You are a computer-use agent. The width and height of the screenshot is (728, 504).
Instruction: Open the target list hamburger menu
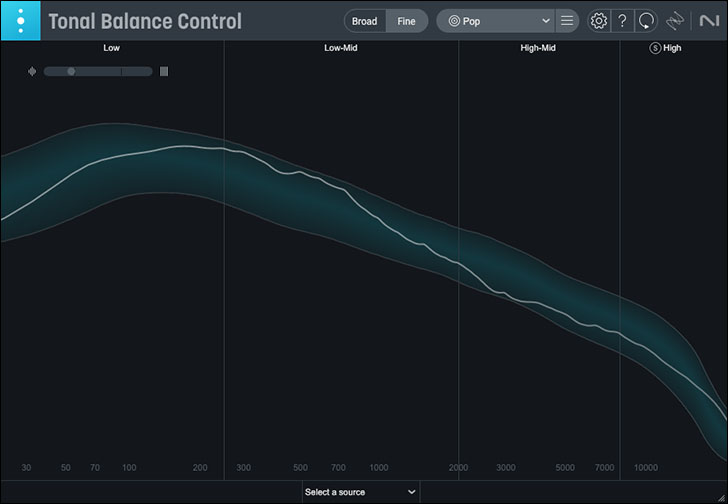point(567,21)
